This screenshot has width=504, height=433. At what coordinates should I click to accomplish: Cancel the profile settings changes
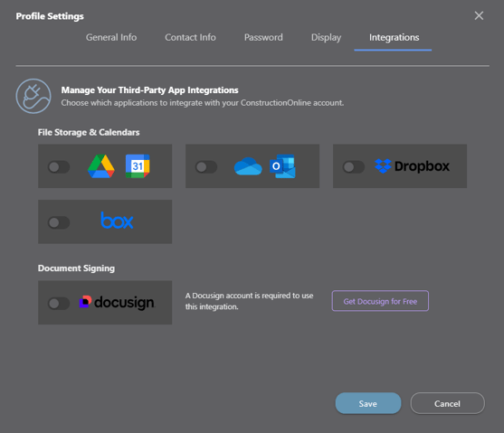click(447, 403)
